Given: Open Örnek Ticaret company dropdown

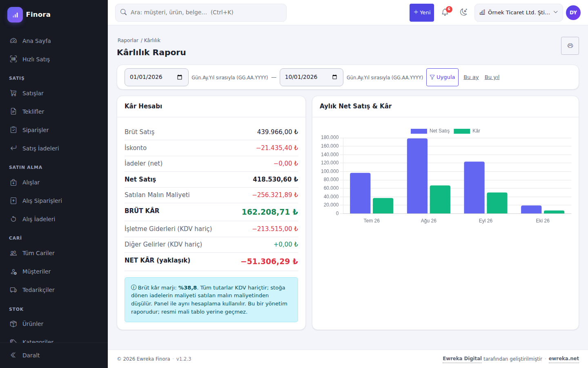Looking at the screenshot, I should [519, 13].
